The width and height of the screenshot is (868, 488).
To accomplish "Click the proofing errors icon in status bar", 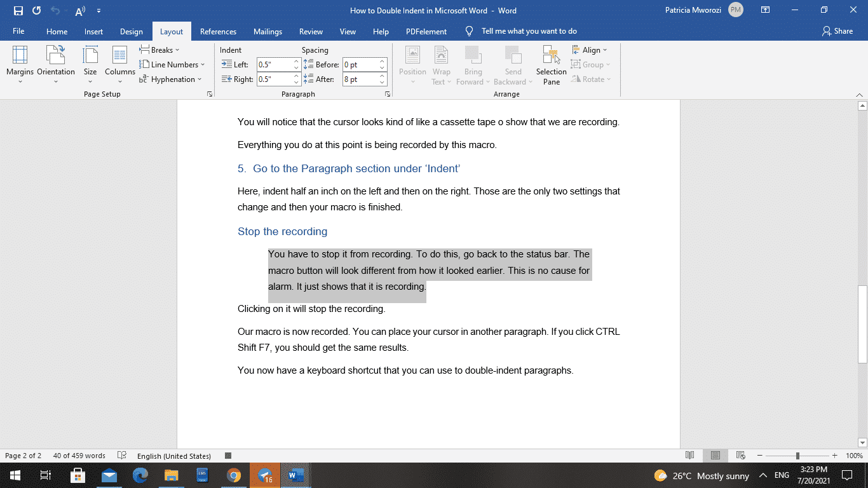I will tap(121, 456).
